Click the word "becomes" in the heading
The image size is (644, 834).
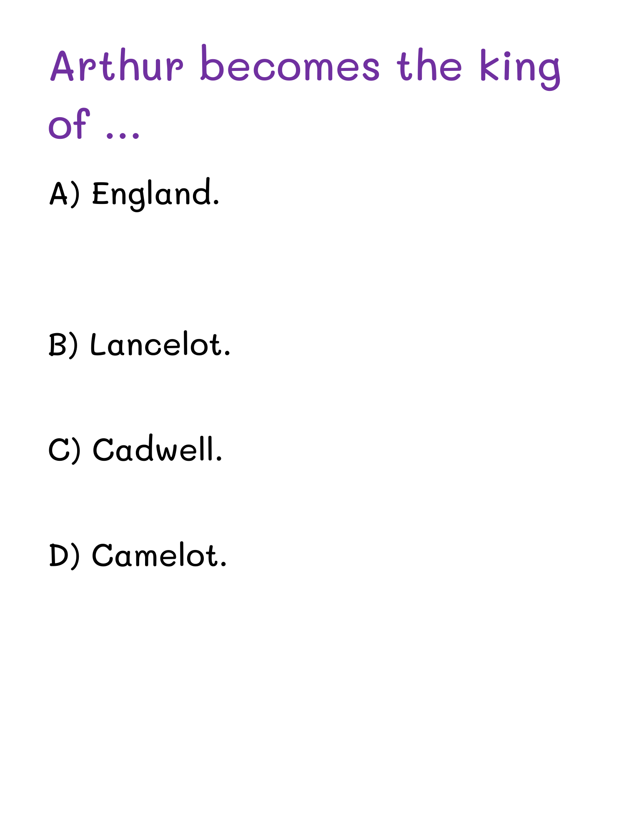290,66
